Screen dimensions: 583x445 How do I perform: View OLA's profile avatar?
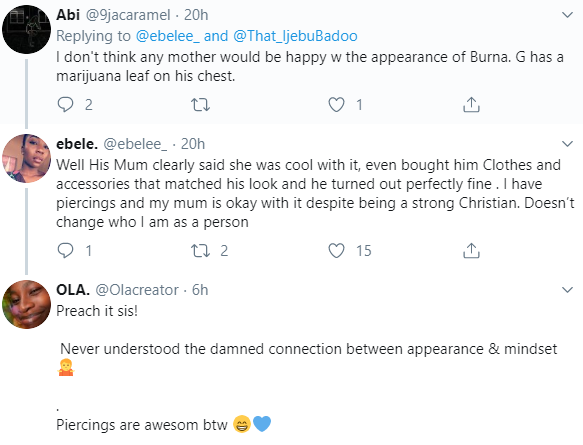26,304
